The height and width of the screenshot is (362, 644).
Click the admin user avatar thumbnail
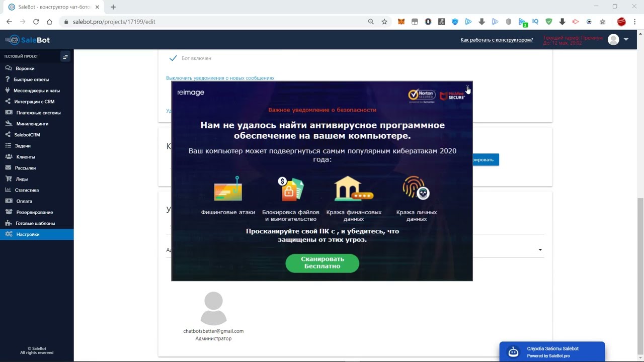(213, 308)
